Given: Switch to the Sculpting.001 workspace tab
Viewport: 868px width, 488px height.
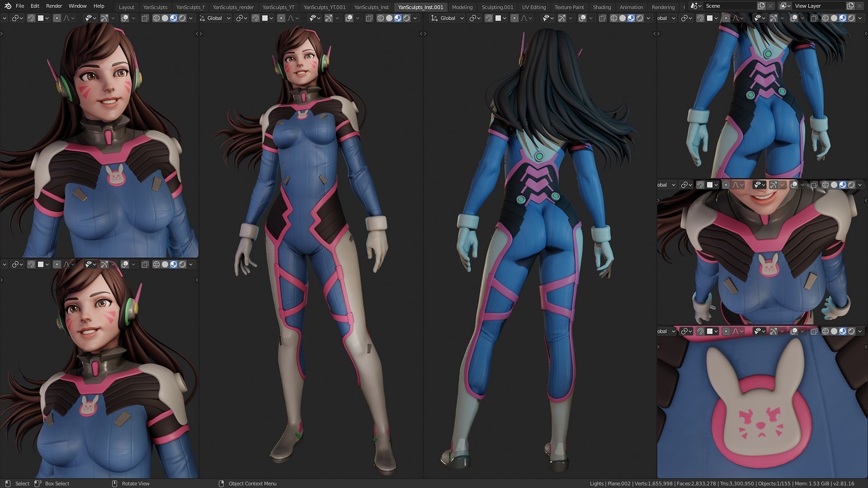Looking at the screenshot, I should [x=498, y=7].
